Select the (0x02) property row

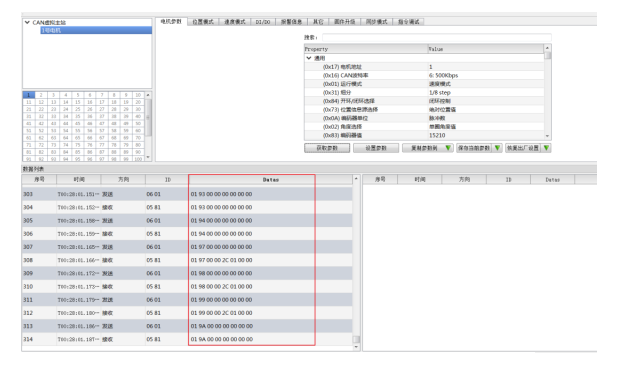[x=424, y=126]
